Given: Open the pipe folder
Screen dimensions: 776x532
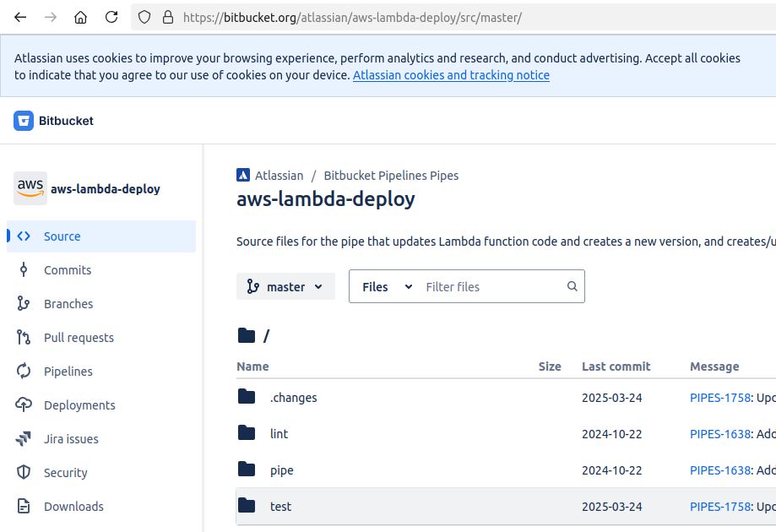Looking at the screenshot, I should click(281, 470).
